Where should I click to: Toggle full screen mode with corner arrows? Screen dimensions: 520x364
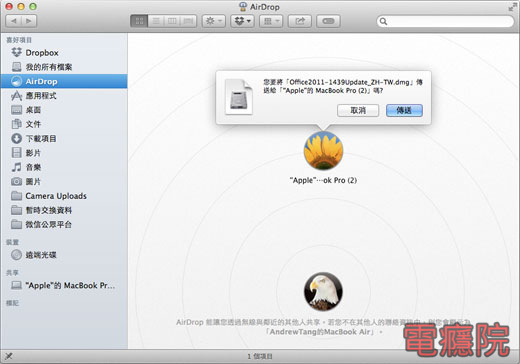coord(512,7)
